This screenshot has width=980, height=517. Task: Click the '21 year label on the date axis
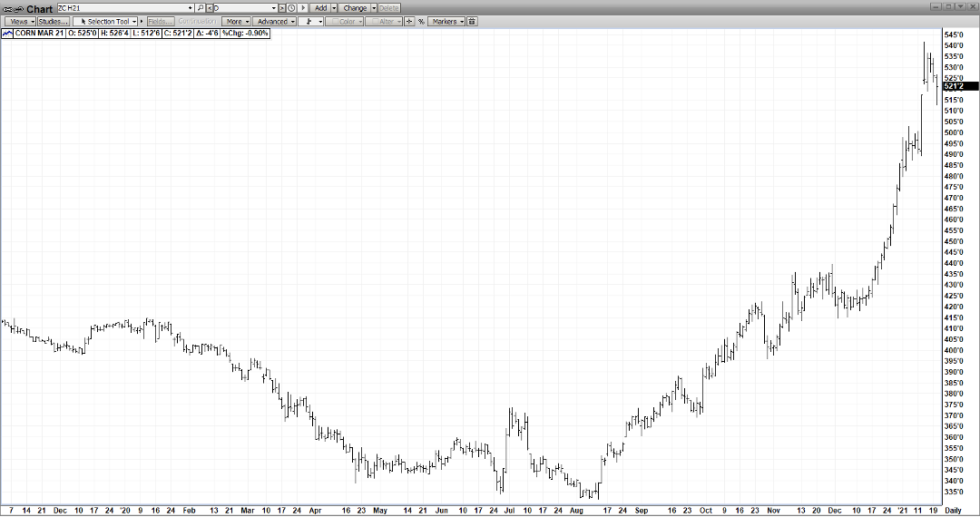902,511
